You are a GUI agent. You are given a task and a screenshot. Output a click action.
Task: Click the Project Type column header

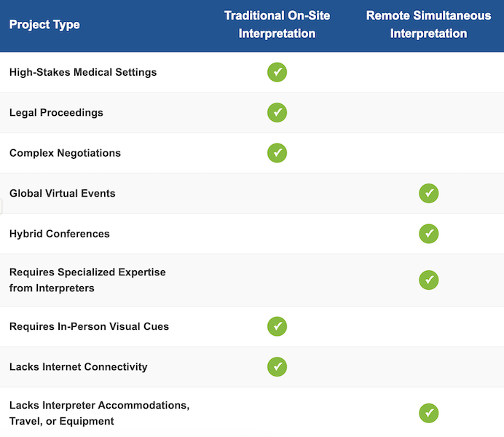point(44,25)
